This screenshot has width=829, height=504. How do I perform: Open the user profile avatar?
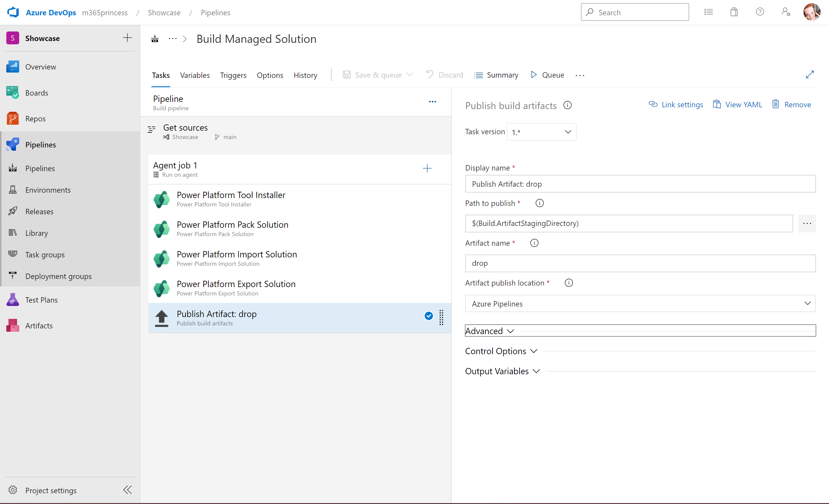point(812,12)
